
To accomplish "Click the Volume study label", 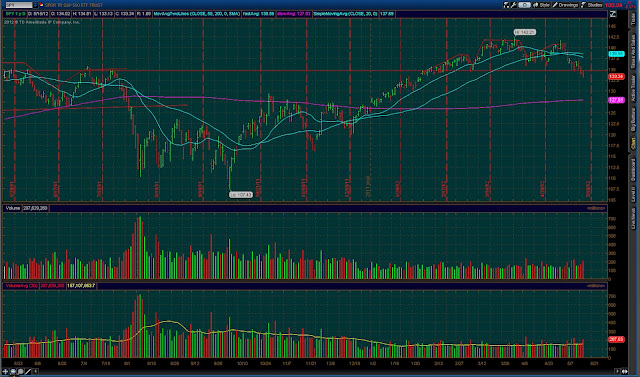I will tap(12, 208).
